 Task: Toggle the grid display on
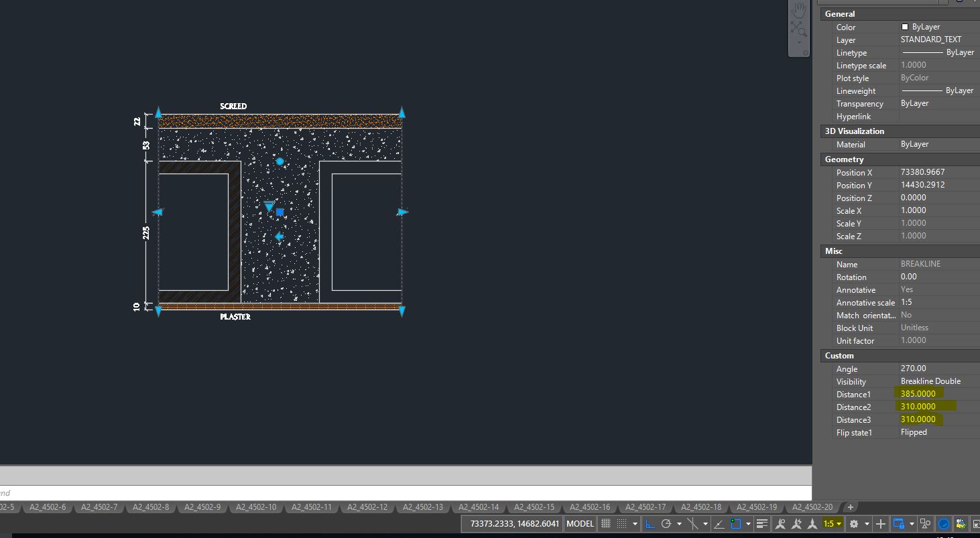coord(607,523)
